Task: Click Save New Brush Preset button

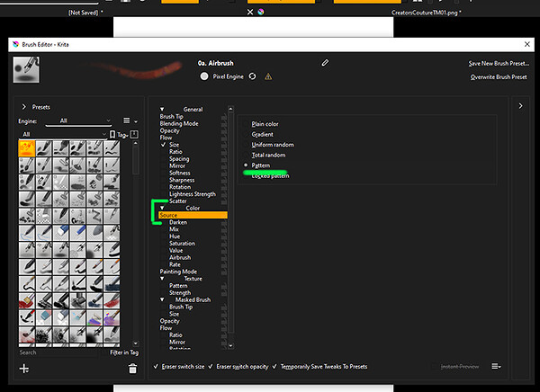Action: tap(499, 63)
